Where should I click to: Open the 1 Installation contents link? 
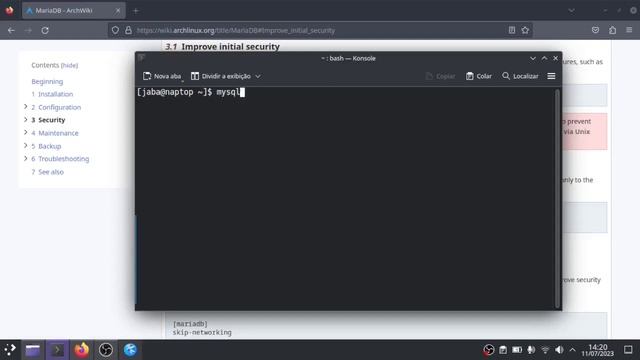click(52, 94)
